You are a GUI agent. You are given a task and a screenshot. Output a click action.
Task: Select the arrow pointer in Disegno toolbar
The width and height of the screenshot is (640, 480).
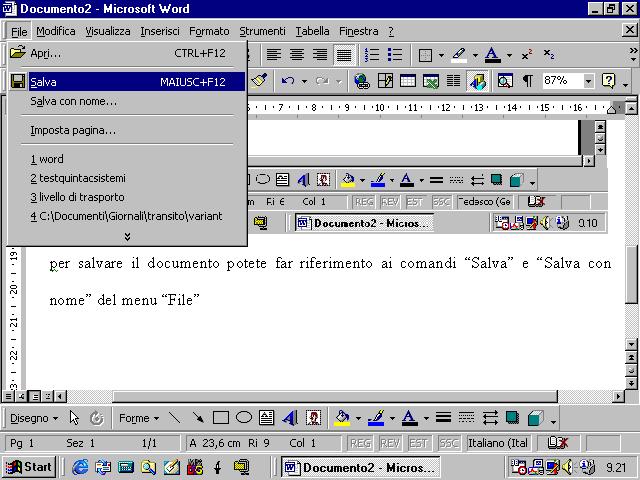click(74, 418)
